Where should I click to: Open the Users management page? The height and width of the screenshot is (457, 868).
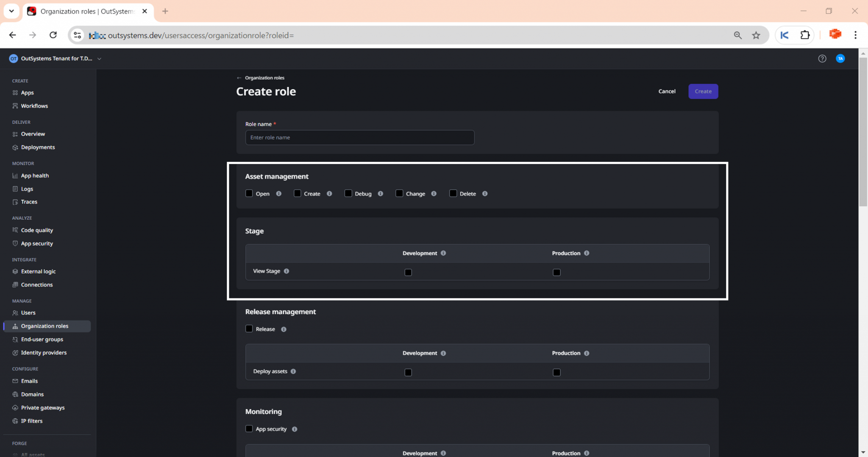[28, 313]
